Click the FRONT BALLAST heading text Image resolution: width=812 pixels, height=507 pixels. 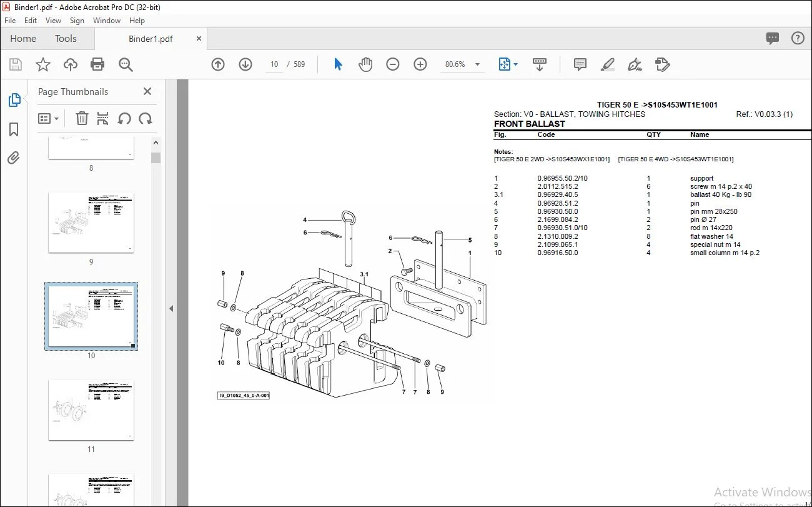[x=529, y=124]
